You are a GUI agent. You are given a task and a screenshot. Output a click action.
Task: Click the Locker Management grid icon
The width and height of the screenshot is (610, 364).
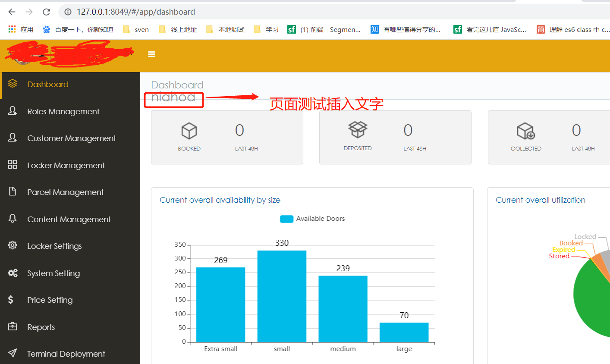[x=12, y=165]
